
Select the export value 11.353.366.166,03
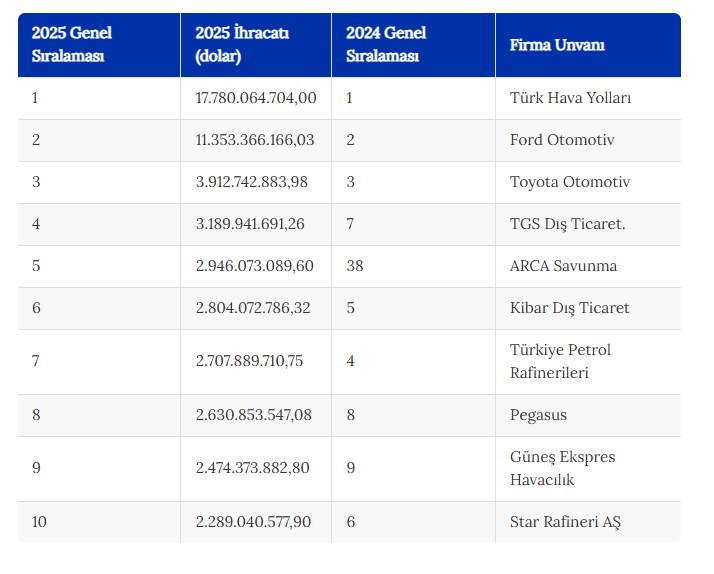click(255, 140)
